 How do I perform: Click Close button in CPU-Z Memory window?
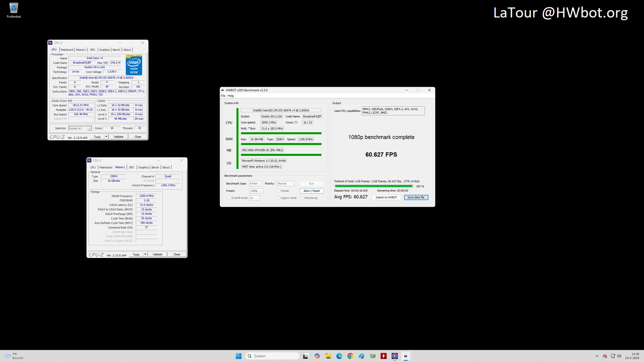177,254
